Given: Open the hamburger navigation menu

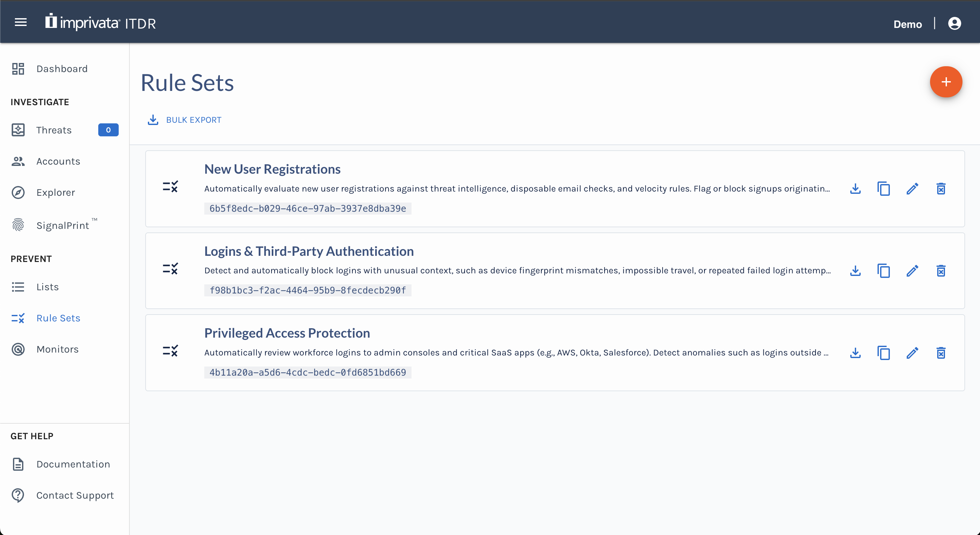Looking at the screenshot, I should (20, 22).
